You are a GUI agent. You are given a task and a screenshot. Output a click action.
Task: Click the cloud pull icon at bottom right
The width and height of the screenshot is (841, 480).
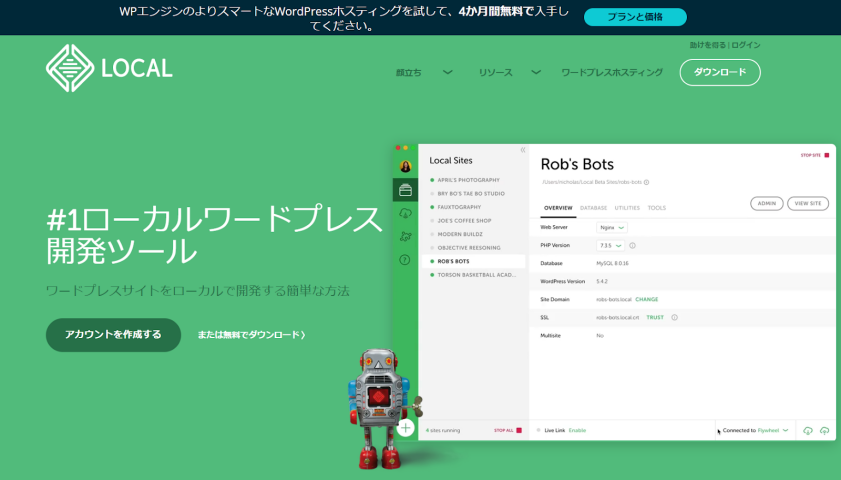tap(808, 431)
